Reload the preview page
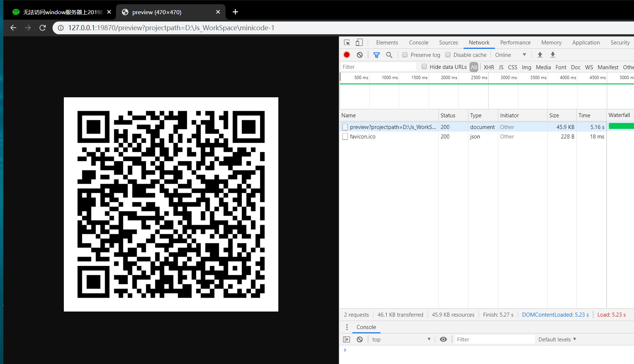Image resolution: width=634 pixels, height=364 pixels. (43, 28)
